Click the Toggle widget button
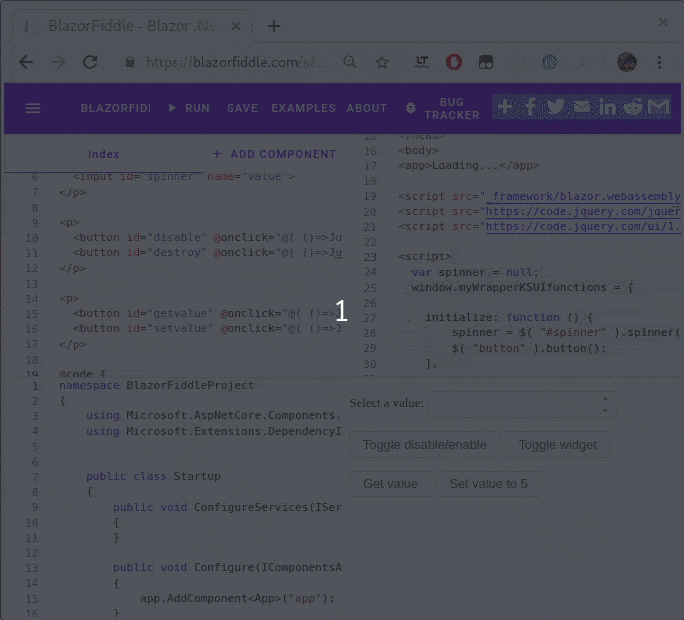 (x=557, y=445)
